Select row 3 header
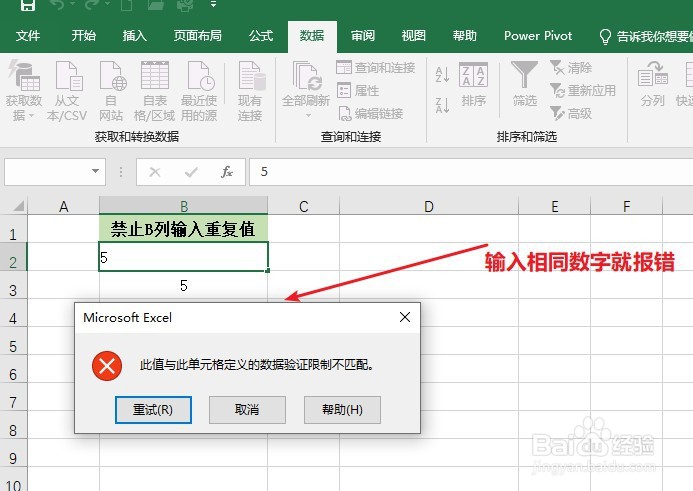Viewport: 693px width, 491px height. (13, 285)
